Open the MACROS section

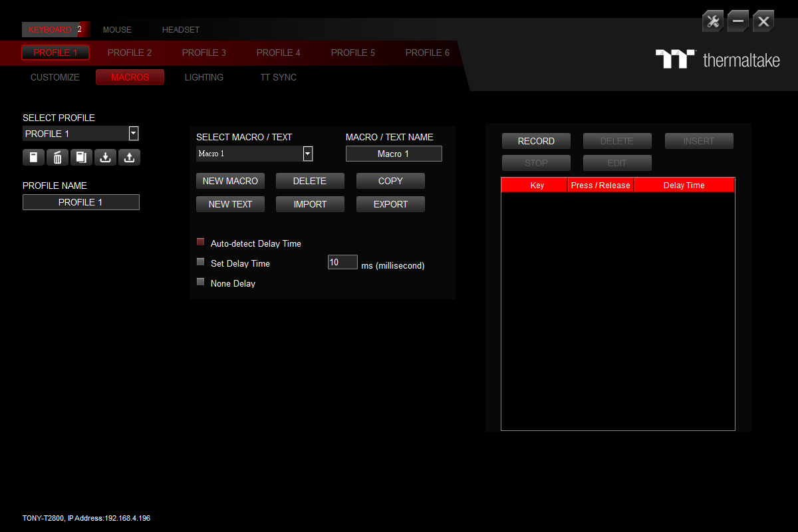click(x=130, y=77)
